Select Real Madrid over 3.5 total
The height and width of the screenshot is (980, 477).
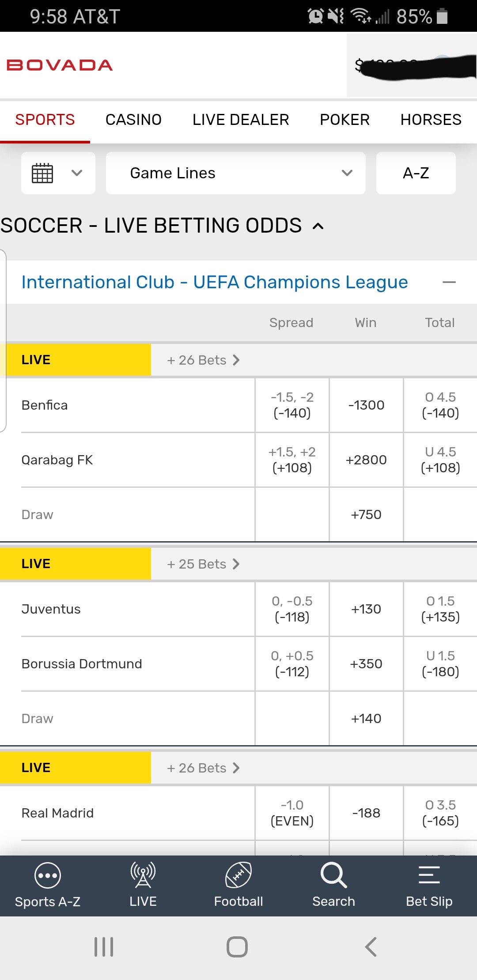click(440, 813)
